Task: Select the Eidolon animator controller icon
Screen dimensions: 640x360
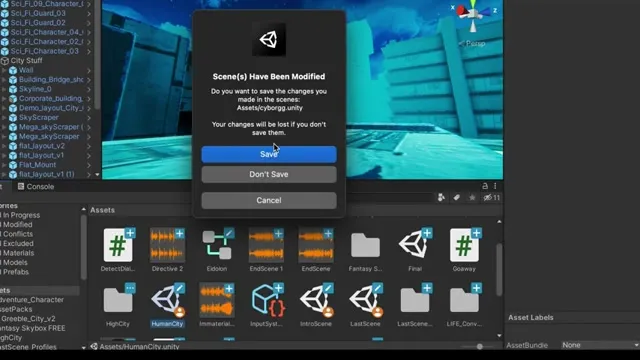Action: click(217, 245)
